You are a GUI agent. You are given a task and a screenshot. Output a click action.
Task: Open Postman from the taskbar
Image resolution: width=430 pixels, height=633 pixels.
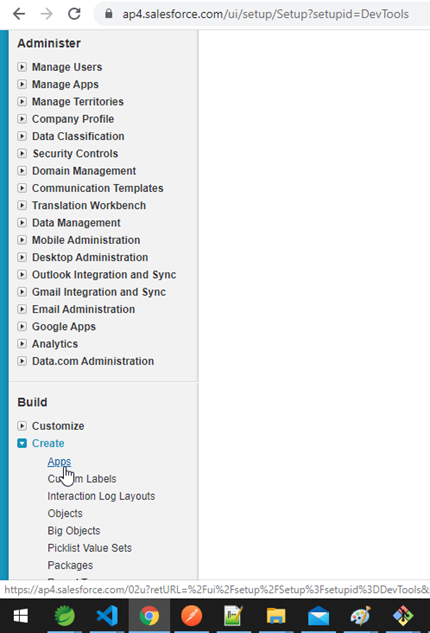pos(191,616)
